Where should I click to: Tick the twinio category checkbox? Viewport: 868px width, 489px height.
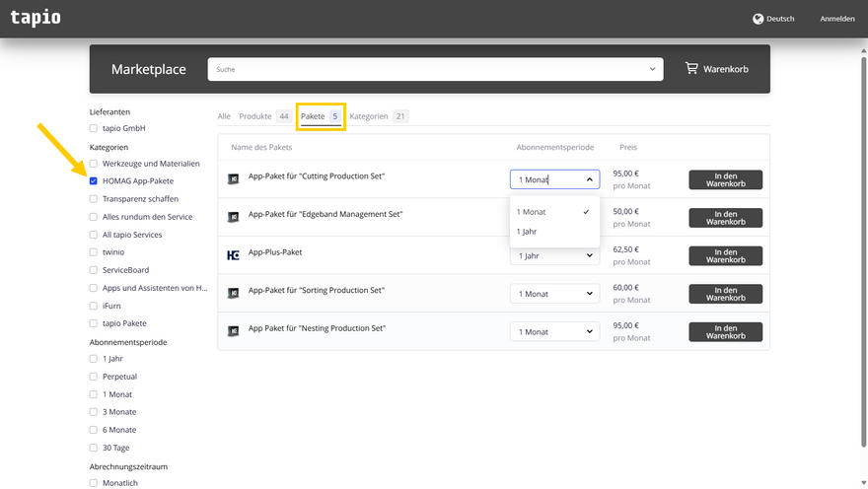point(93,252)
